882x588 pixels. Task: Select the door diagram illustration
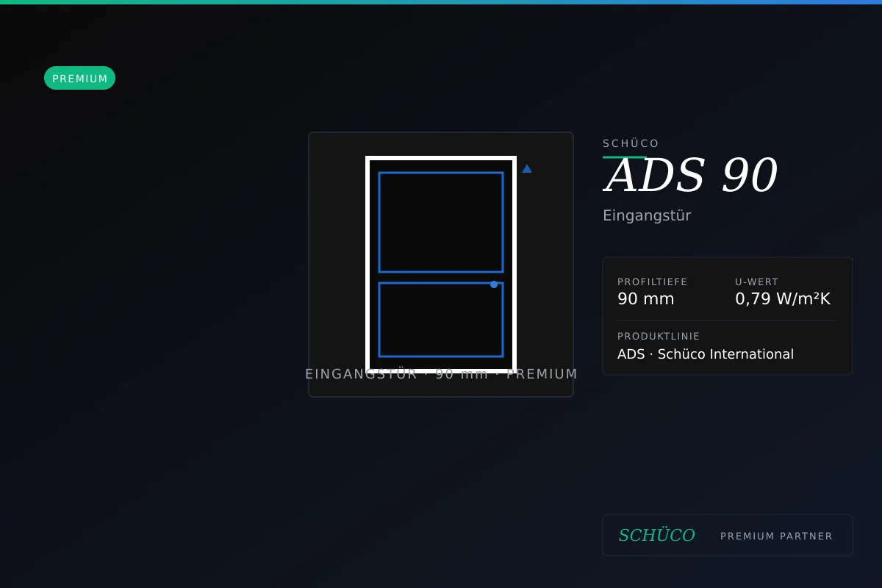(x=441, y=265)
